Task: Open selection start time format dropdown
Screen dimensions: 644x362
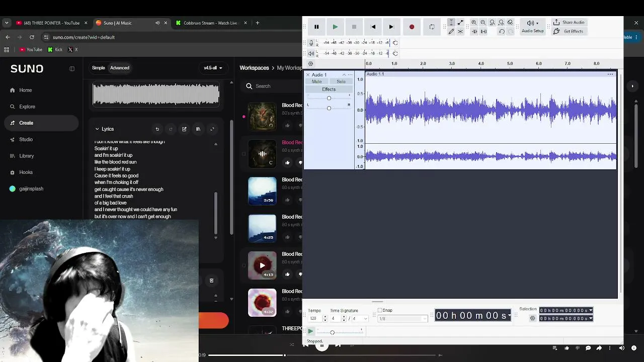Action: (x=591, y=311)
